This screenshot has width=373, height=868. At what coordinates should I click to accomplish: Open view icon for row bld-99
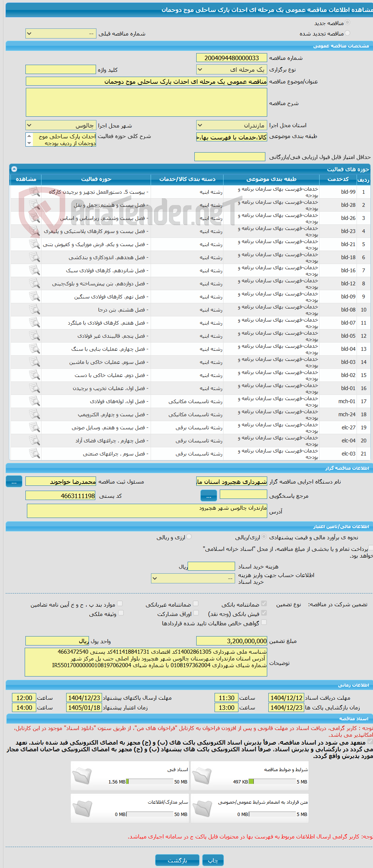[x=34, y=192]
